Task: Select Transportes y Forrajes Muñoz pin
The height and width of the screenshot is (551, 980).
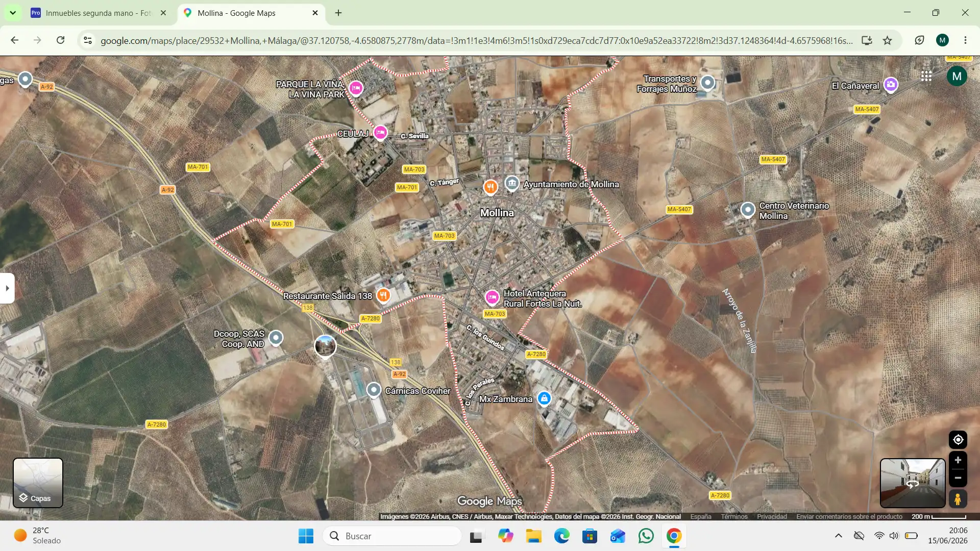Action: pyautogui.click(x=707, y=82)
